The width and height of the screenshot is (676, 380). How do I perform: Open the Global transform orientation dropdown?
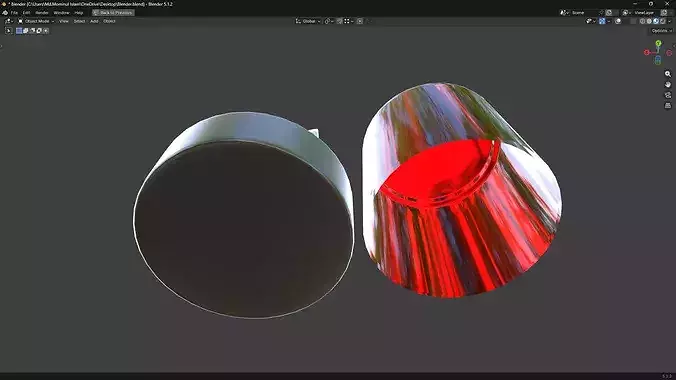click(308, 21)
